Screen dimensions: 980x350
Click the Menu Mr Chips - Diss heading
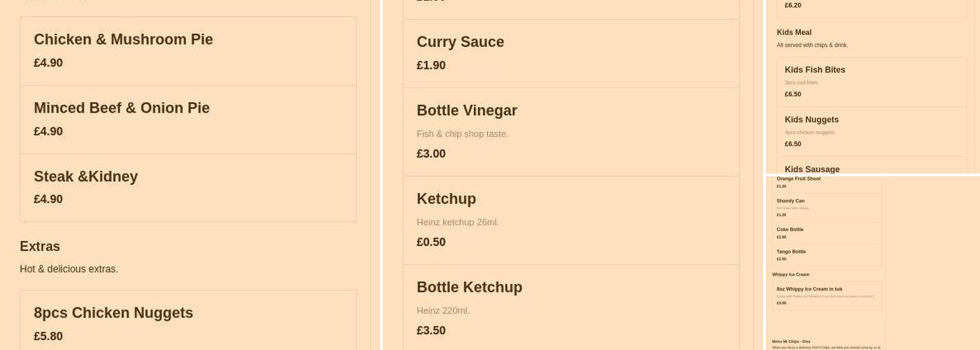pyautogui.click(x=791, y=342)
